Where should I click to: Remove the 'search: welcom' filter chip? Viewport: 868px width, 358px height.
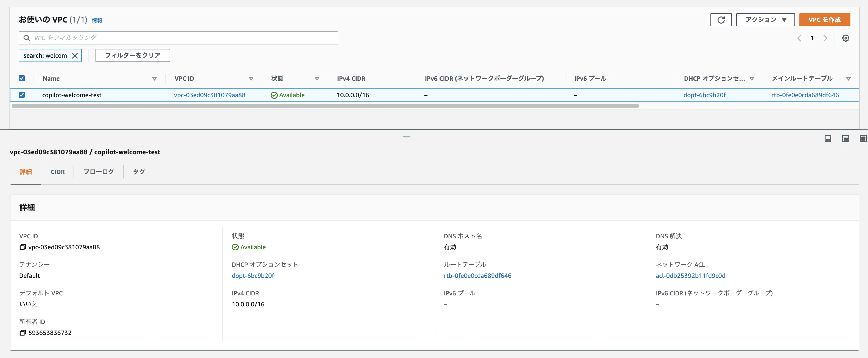pyautogui.click(x=75, y=56)
